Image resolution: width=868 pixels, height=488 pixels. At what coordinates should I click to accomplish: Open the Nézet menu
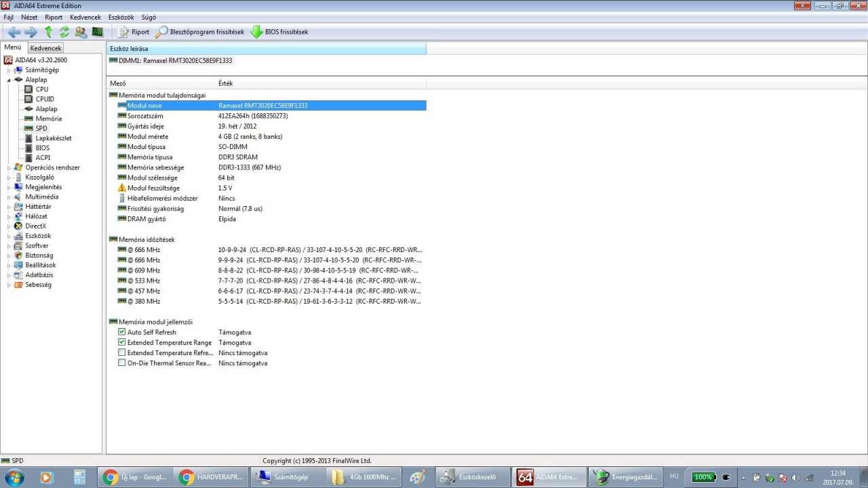(x=29, y=17)
